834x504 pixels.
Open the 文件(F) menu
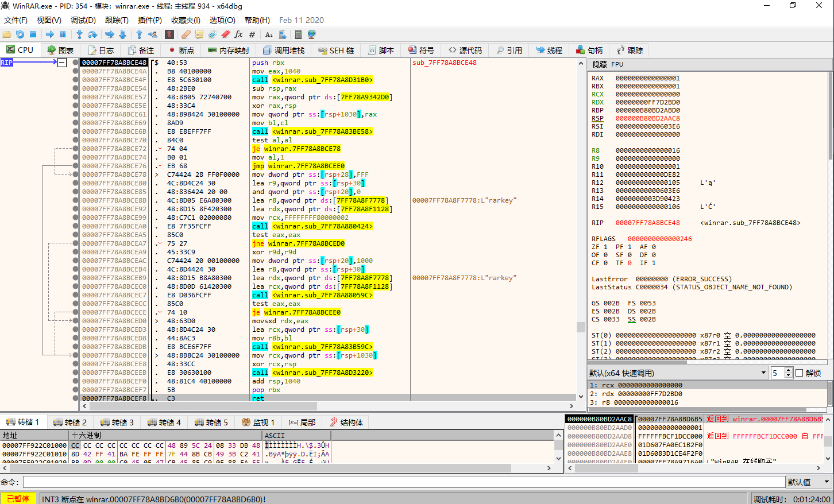[16, 20]
